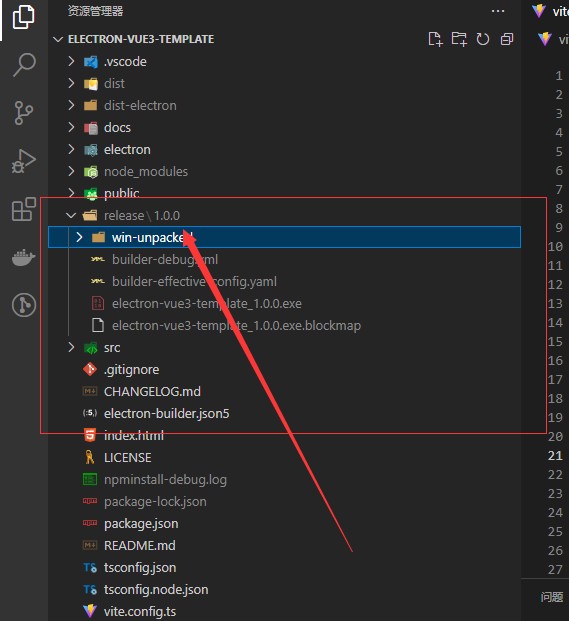Open package-lock.json file
The image size is (569, 621).
coord(155,501)
